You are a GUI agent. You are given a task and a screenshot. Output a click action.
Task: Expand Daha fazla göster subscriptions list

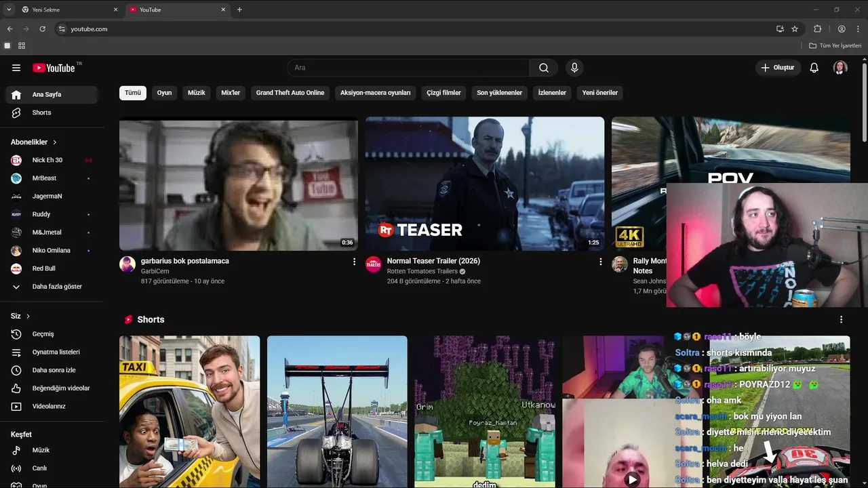tap(52, 287)
